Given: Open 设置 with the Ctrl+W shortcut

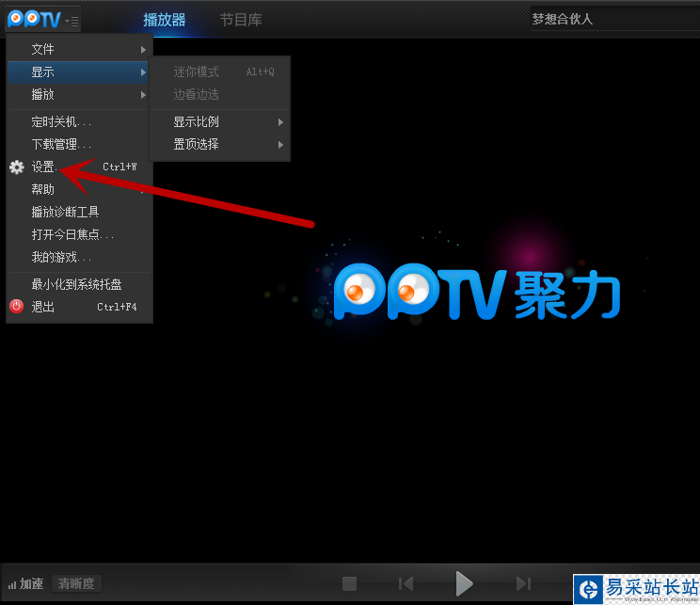Looking at the screenshot, I should click(79, 167).
